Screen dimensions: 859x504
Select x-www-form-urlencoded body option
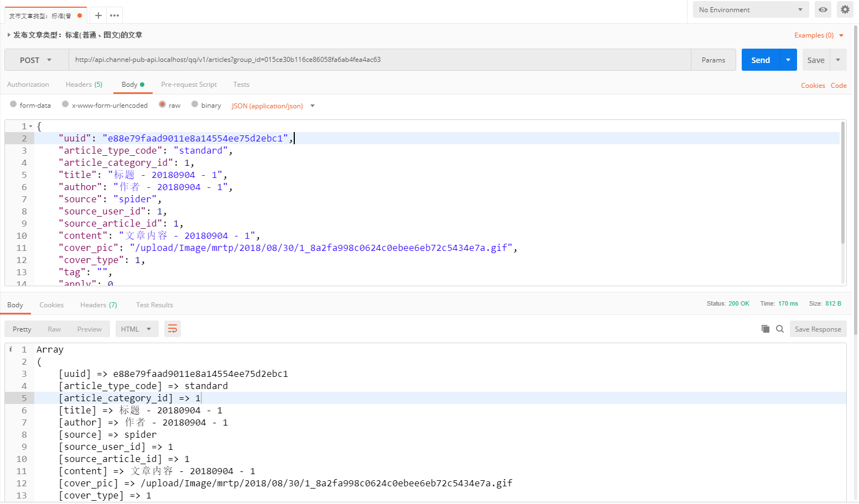pos(65,104)
